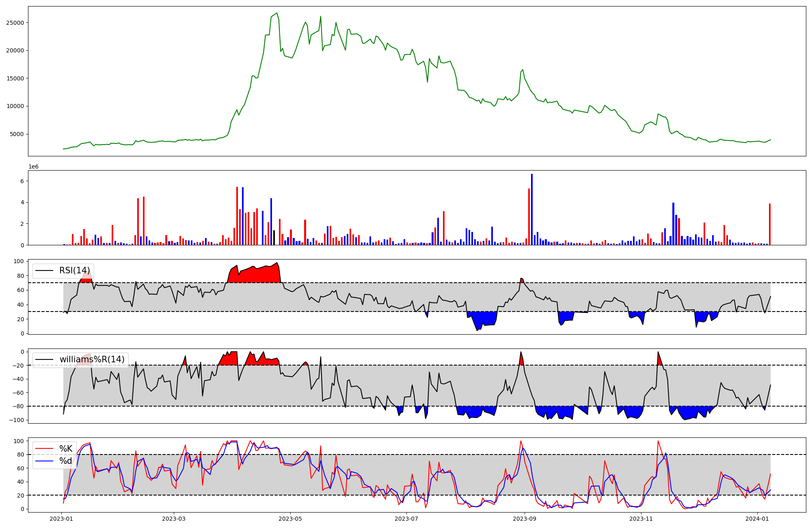Click the 2024-01 x-axis date label

point(757,519)
